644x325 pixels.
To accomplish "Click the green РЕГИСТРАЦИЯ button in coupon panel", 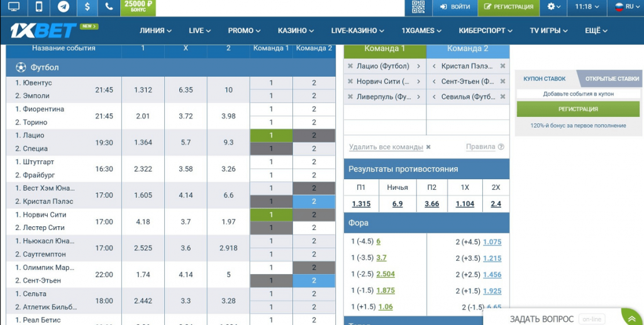I will 578,109.
